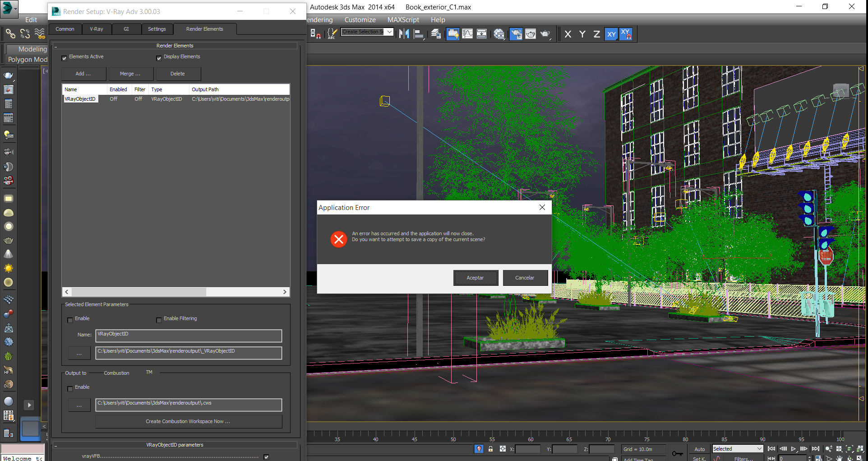Click the Cancelar button in error dialog
Image resolution: width=868 pixels, height=461 pixels.
525,278
